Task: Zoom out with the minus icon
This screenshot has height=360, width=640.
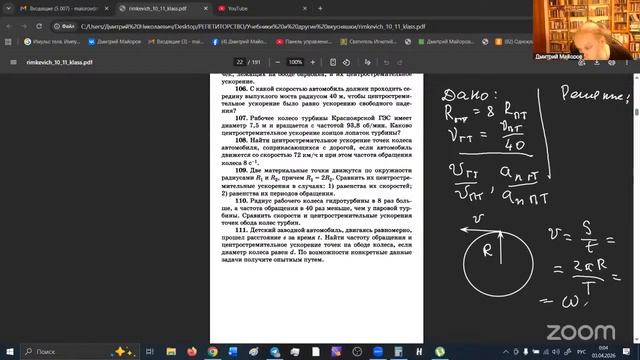Action: click(278, 62)
